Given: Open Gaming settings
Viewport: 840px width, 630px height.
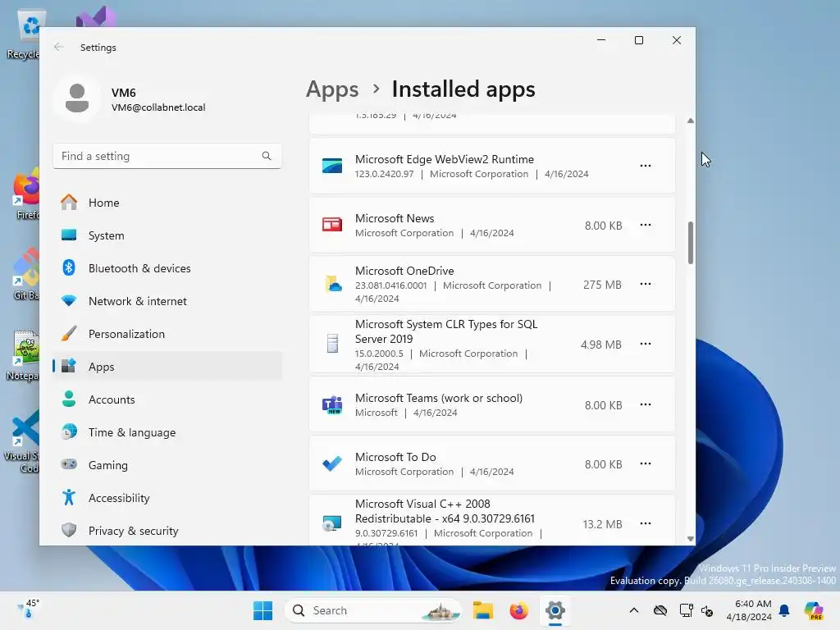Looking at the screenshot, I should [167, 465].
